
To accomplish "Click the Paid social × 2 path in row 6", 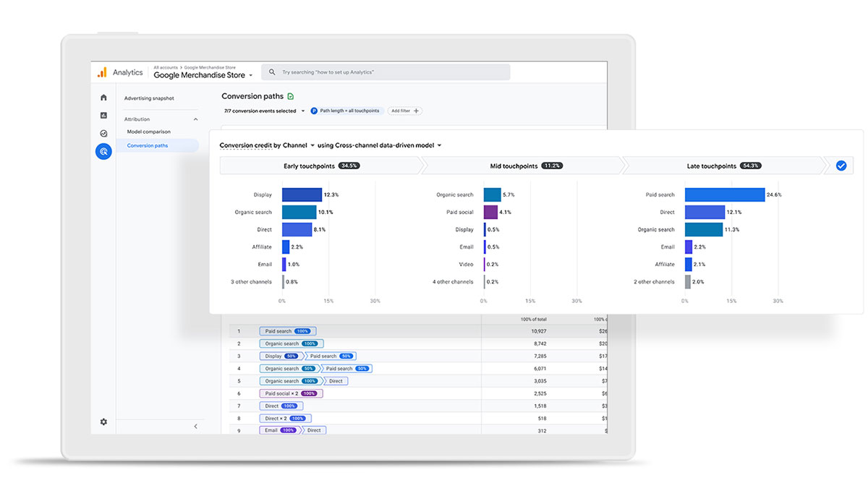I will (x=292, y=393).
